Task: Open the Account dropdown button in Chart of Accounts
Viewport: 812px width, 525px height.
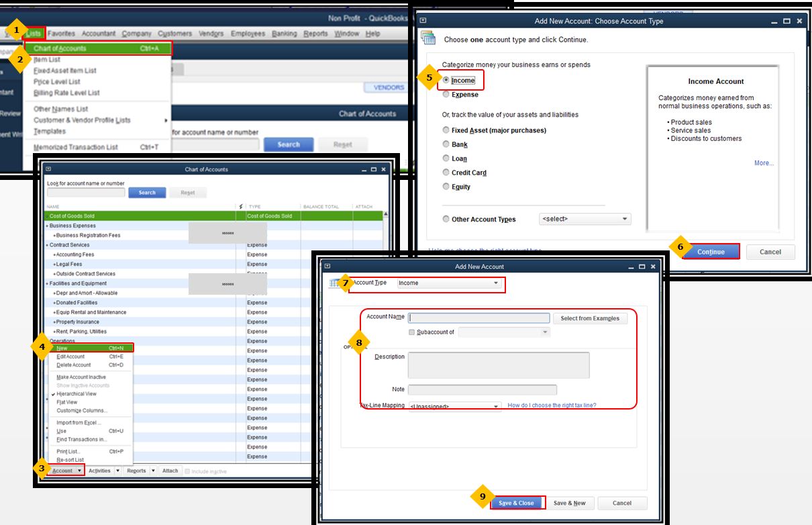Action: 67,471
